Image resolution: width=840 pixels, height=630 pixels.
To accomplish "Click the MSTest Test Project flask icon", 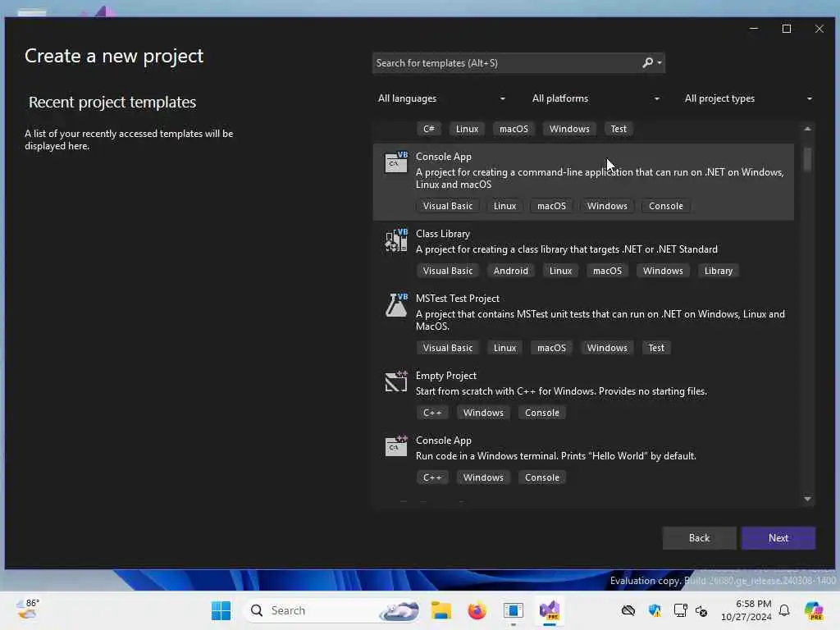I will [x=396, y=305].
